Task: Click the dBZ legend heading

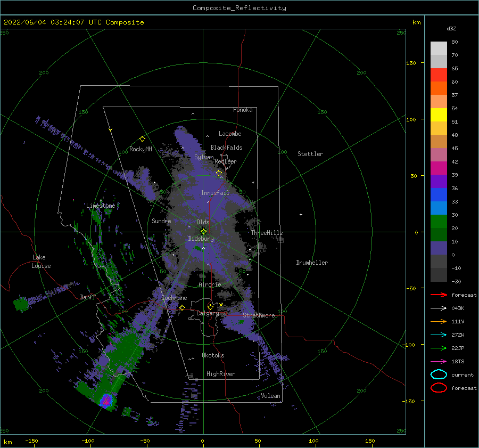Action: (x=451, y=28)
